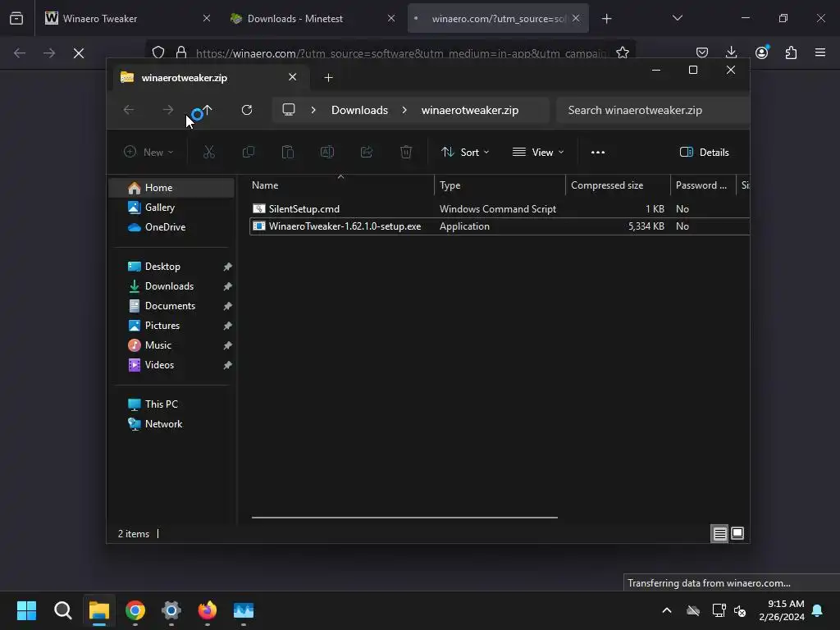Click the Rename icon in toolbar
This screenshot has height=630, width=840.
326,152
